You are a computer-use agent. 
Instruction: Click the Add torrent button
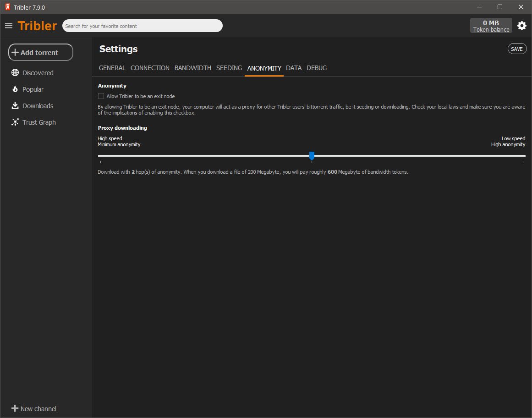pos(41,52)
